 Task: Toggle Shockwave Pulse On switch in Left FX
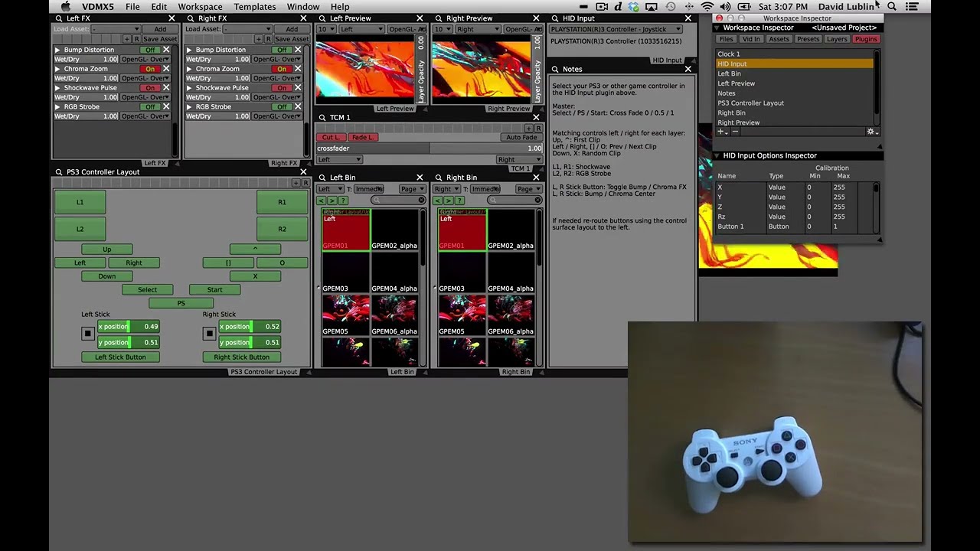[151, 88]
